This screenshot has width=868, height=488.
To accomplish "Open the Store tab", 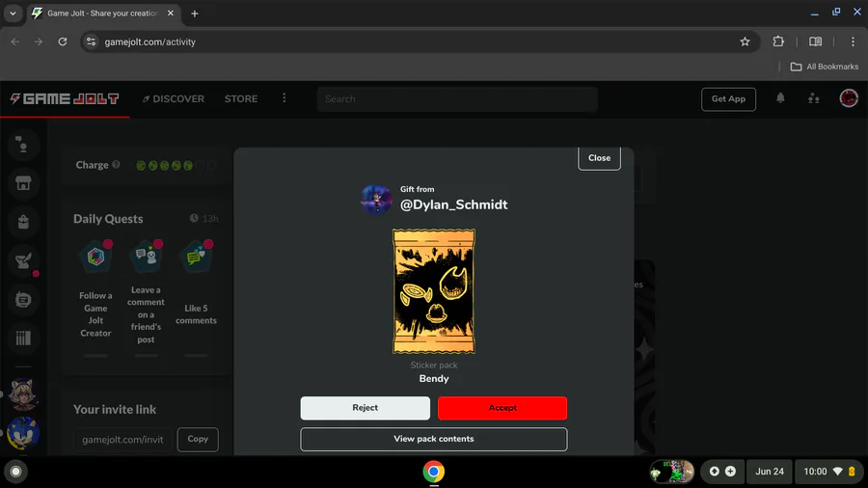I will click(x=241, y=99).
